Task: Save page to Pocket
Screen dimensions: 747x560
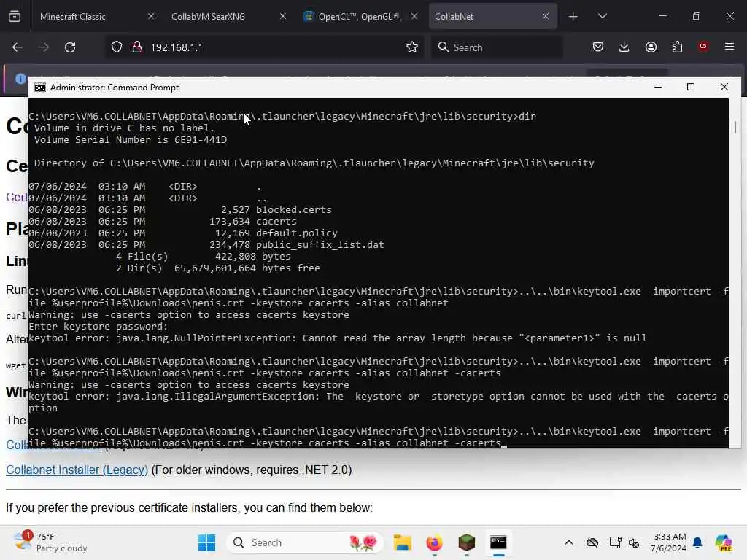Action: tap(598, 47)
